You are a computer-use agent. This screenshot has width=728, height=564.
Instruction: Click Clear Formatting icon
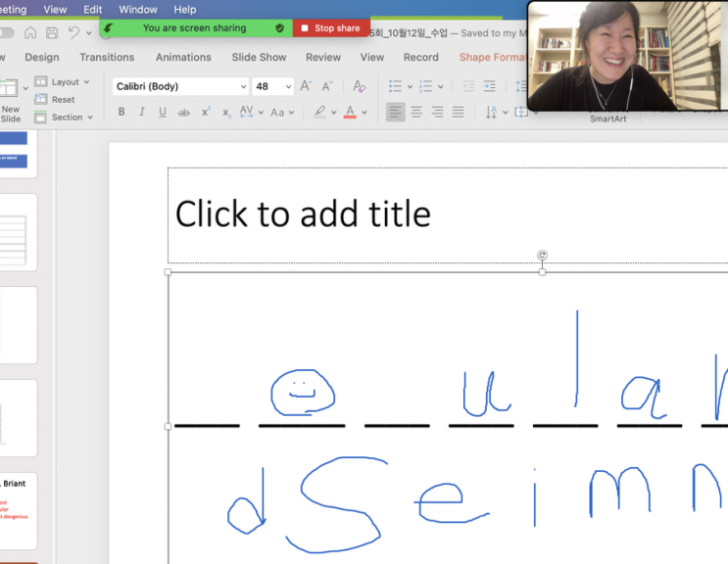coord(359,86)
